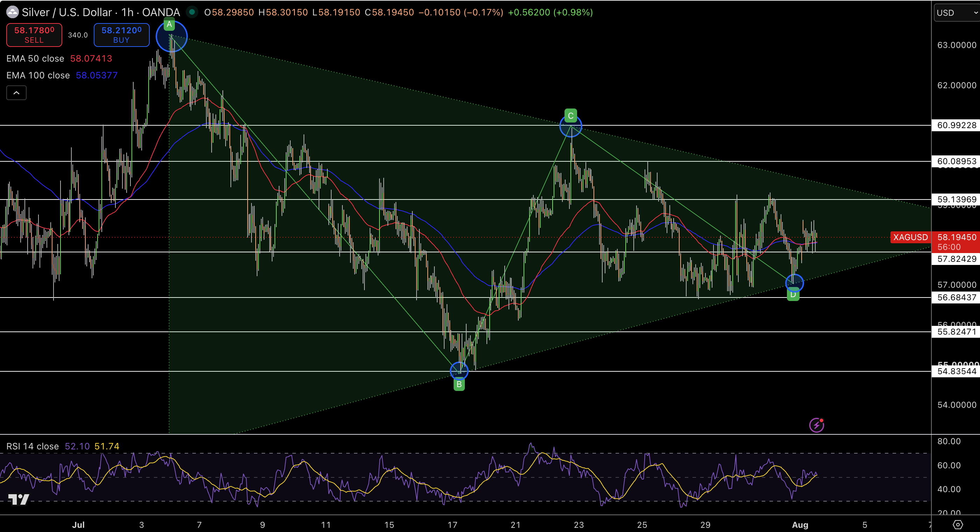Viewport: 980px width, 532px height.
Task: Collapse the indicator legend with the chevron
Action: (16, 92)
